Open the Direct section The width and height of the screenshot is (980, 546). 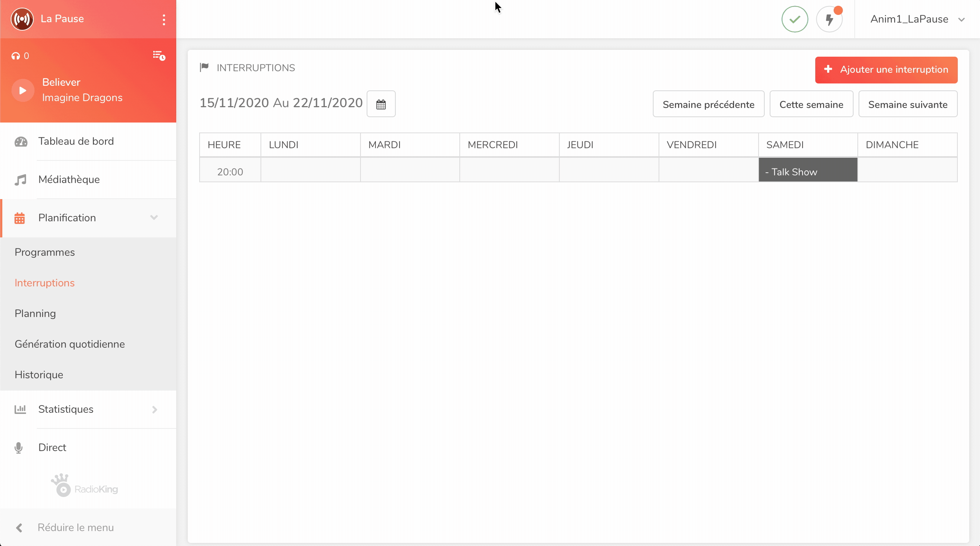[x=88, y=448]
